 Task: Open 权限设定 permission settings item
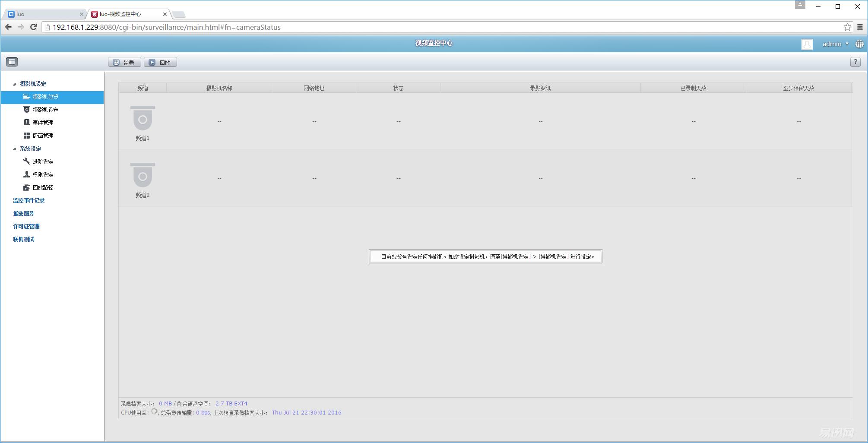pyautogui.click(x=43, y=174)
